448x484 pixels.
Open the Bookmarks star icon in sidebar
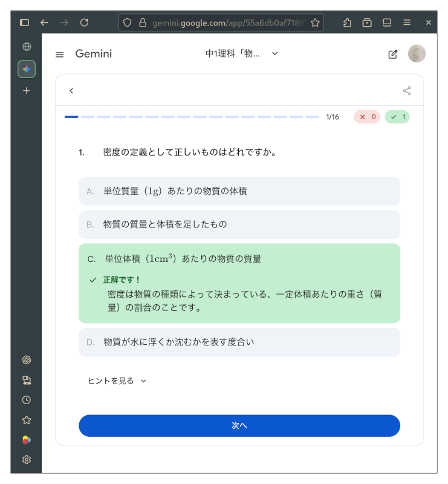27,420
